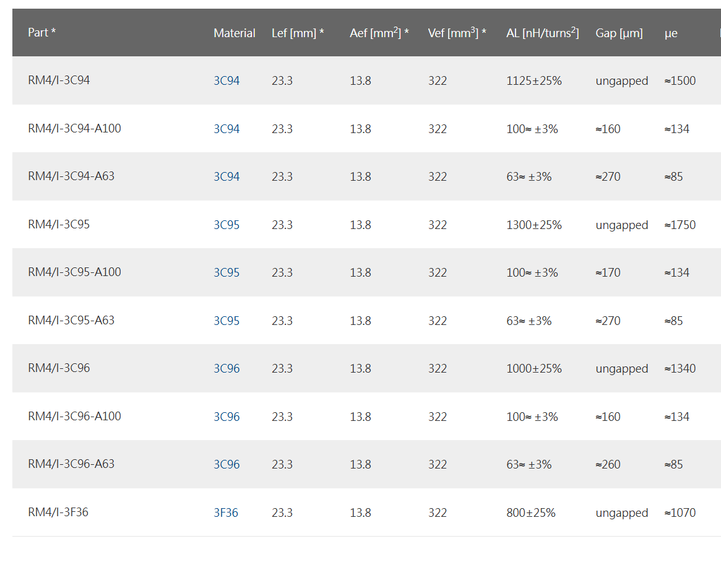Open the 3F36 material link
This screenshot has height=588, width=721.
pos(226,513)
